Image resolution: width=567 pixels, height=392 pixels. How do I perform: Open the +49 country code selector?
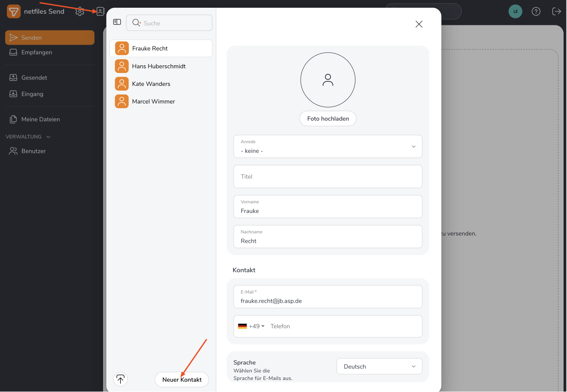(x=252, y=326)
